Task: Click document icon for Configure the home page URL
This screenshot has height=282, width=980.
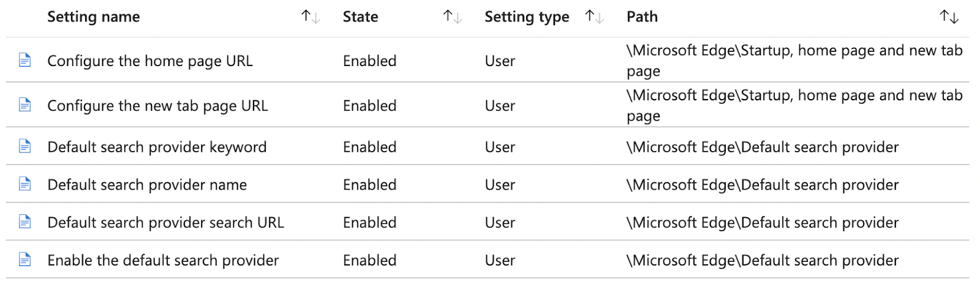Action: pos(25,60)
